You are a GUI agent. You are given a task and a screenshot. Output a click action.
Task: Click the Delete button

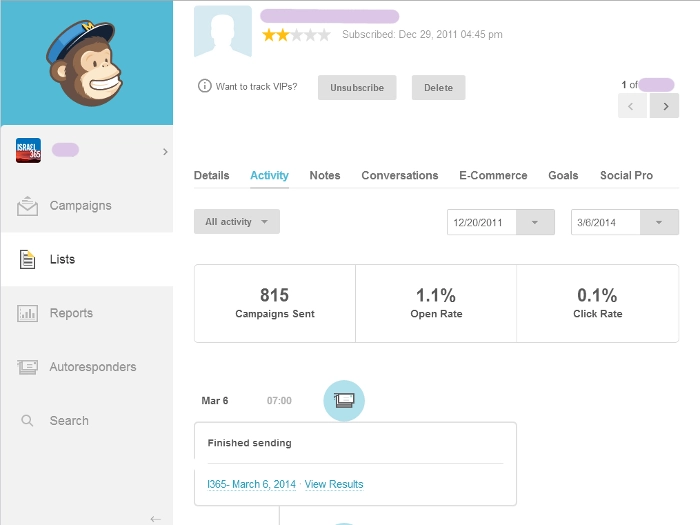tap(438, 88)
